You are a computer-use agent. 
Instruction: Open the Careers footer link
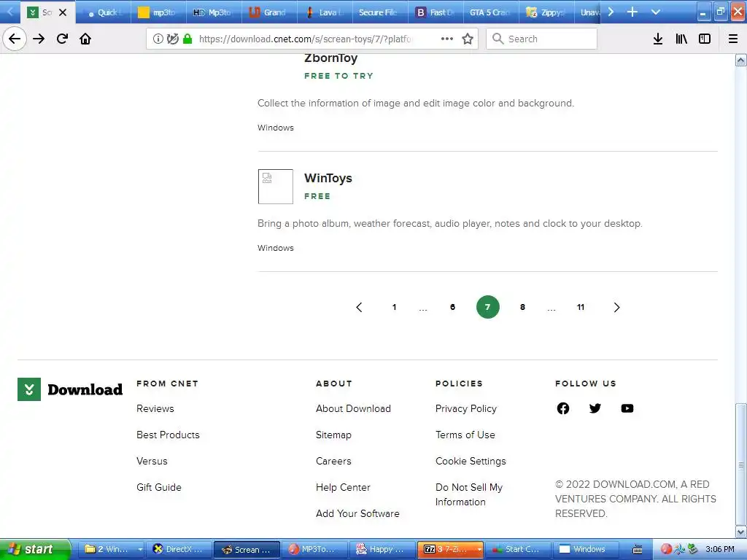coord(333,461)
